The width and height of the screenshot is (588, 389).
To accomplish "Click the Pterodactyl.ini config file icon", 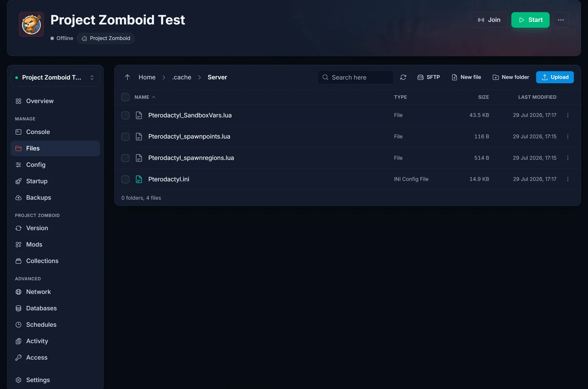I will [x=139, y=179].
